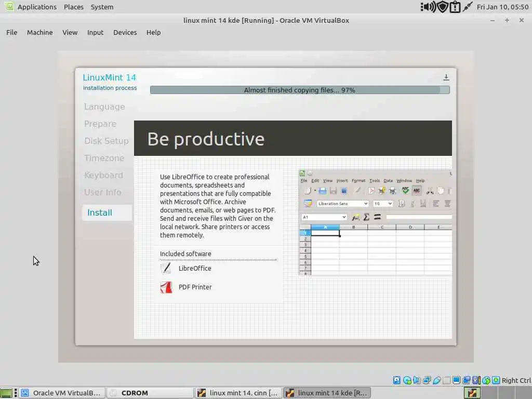Click the LinuxMint 14 installer title

(110, 77)
